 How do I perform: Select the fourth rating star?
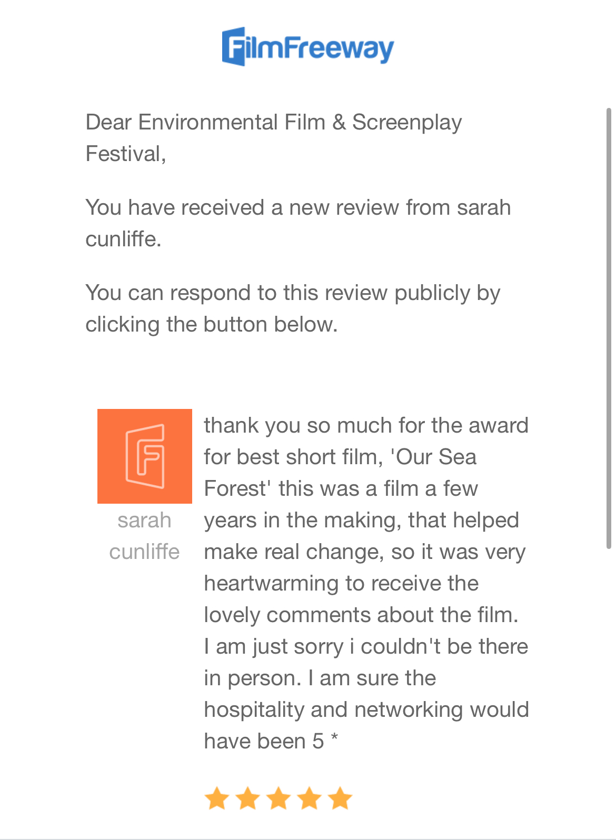[310, 798]
